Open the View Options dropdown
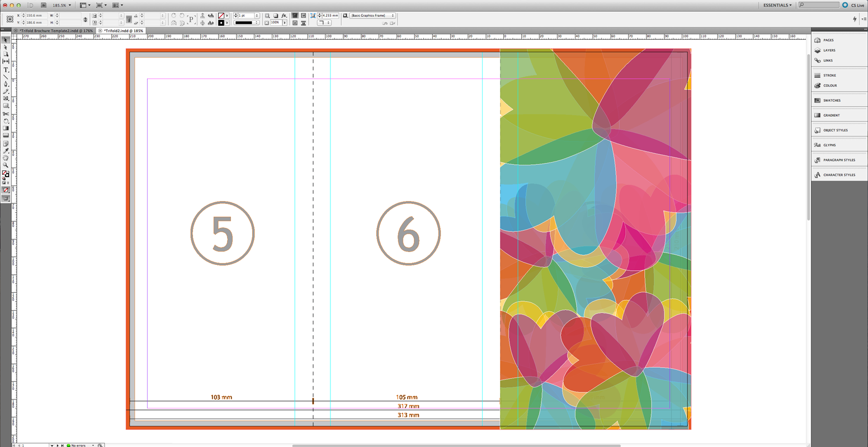The image size is (868, 447). (84, 5)
